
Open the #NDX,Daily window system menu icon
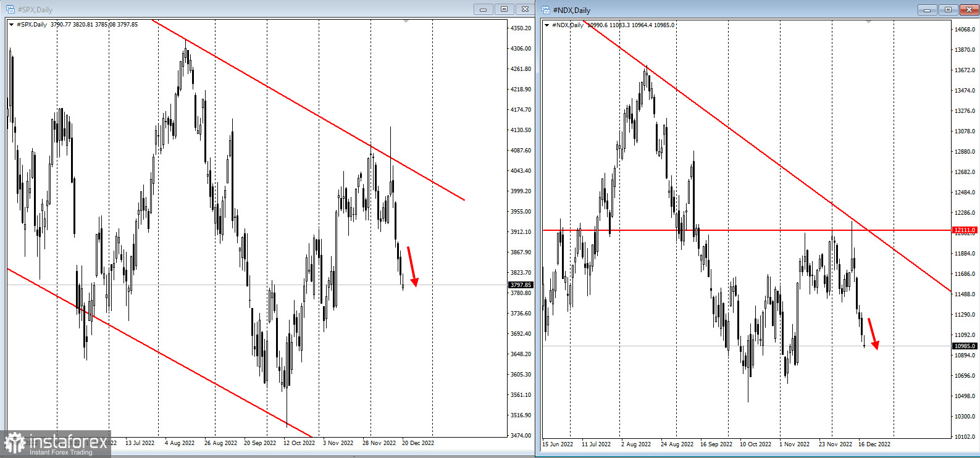click(546, 10)
